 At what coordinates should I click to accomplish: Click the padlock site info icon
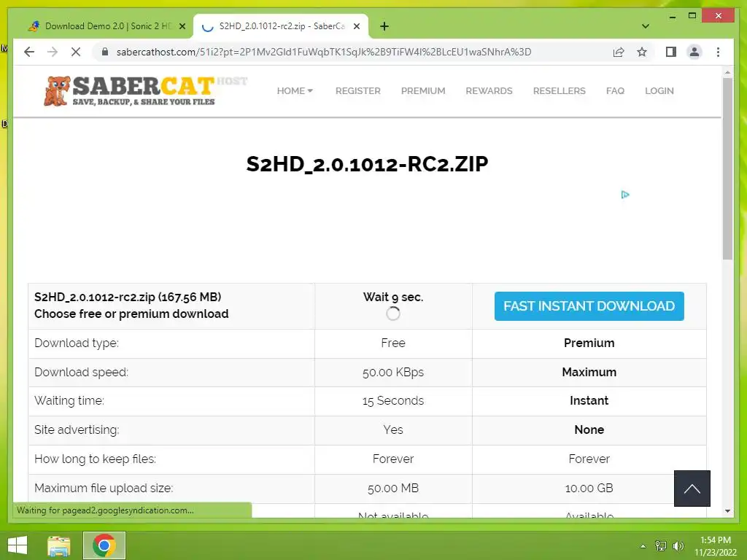105,52
